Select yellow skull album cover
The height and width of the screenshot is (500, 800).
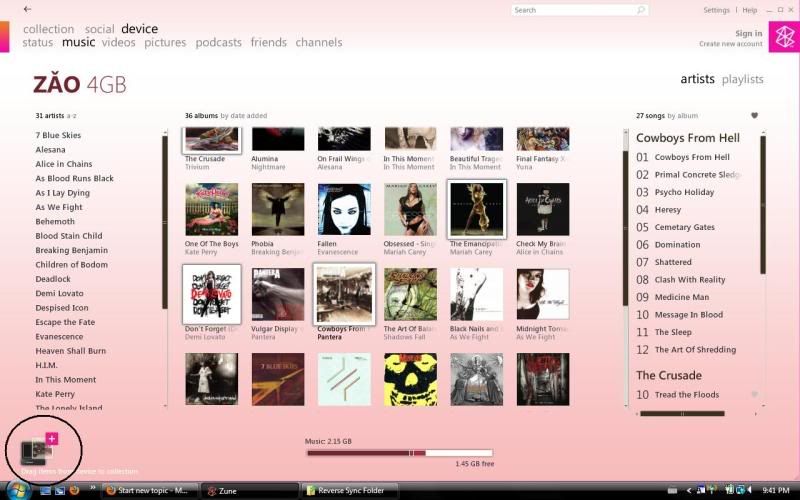[410, 379]
